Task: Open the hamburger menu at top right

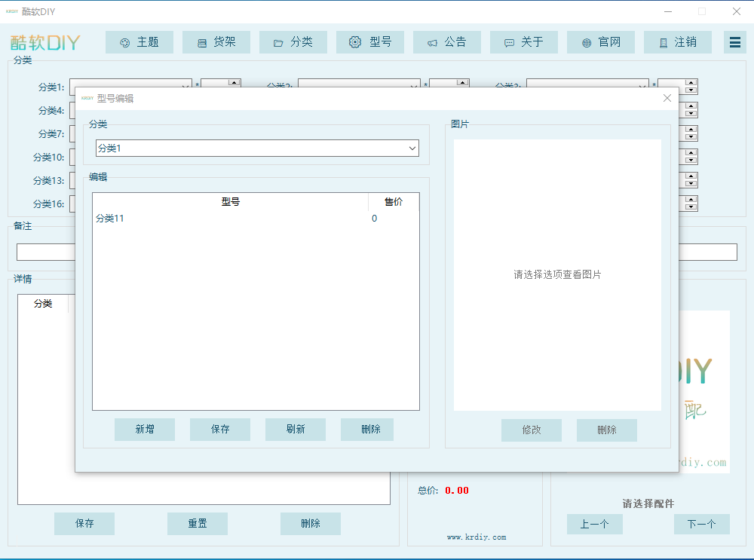Action: click(734, 43)
